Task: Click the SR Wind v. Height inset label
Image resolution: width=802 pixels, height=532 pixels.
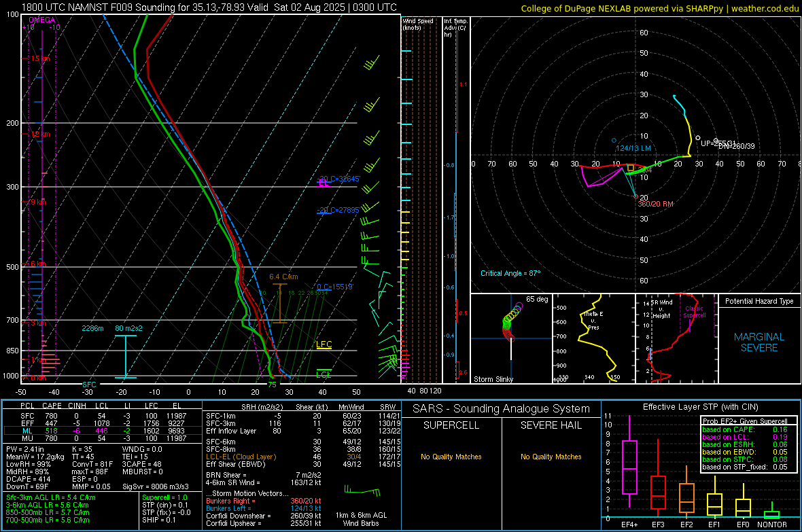Action: coord(662,309)
